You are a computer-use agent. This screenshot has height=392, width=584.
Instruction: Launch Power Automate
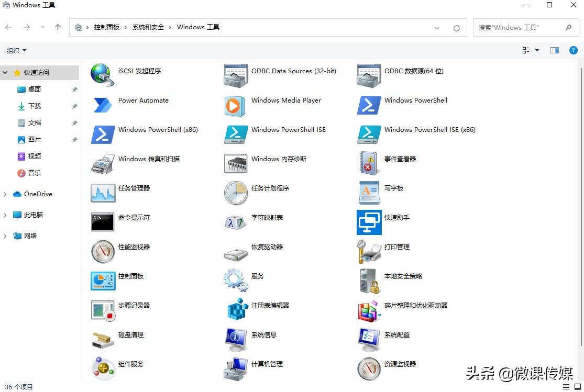click(143, 100)
